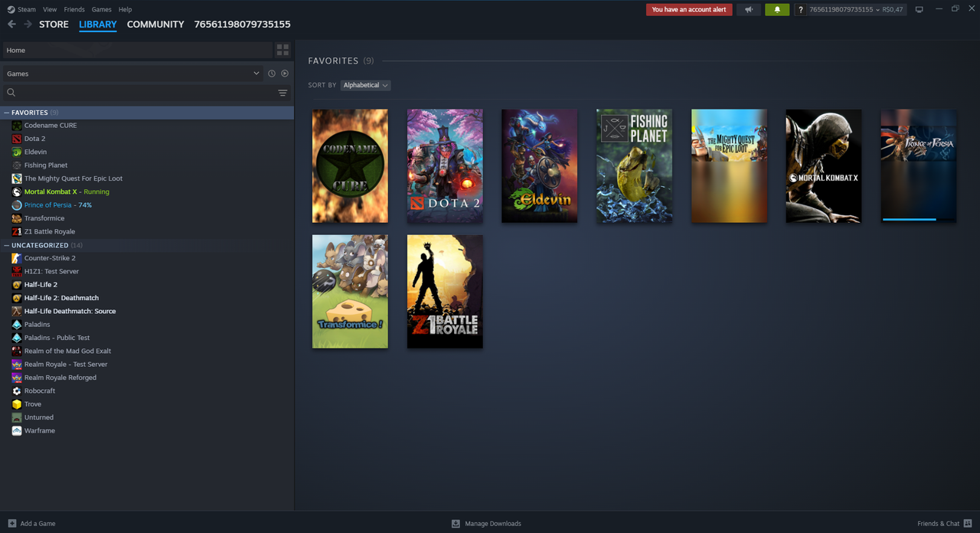Click Prince of Persia download progress bar

918,219
